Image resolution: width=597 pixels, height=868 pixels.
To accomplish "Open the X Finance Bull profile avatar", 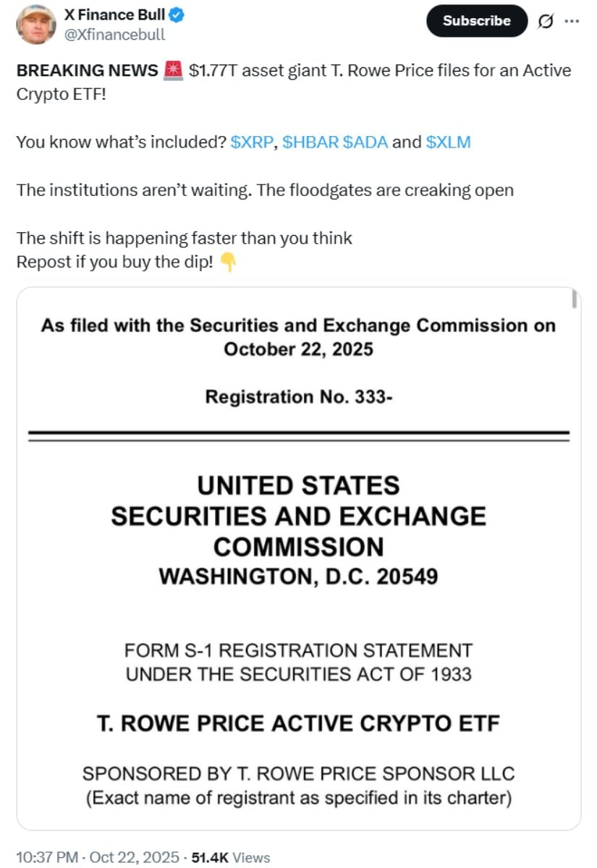I will (35, 24).
